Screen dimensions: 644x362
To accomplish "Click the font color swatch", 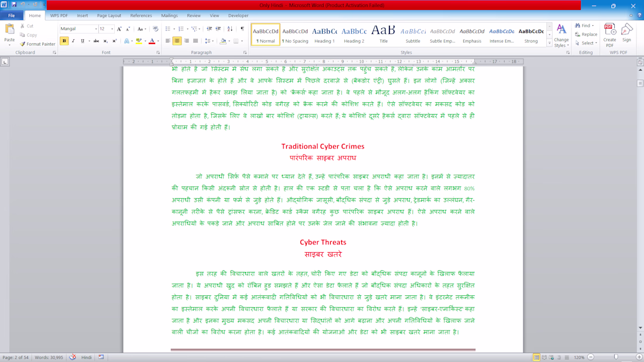I will (x=152, y=41).
